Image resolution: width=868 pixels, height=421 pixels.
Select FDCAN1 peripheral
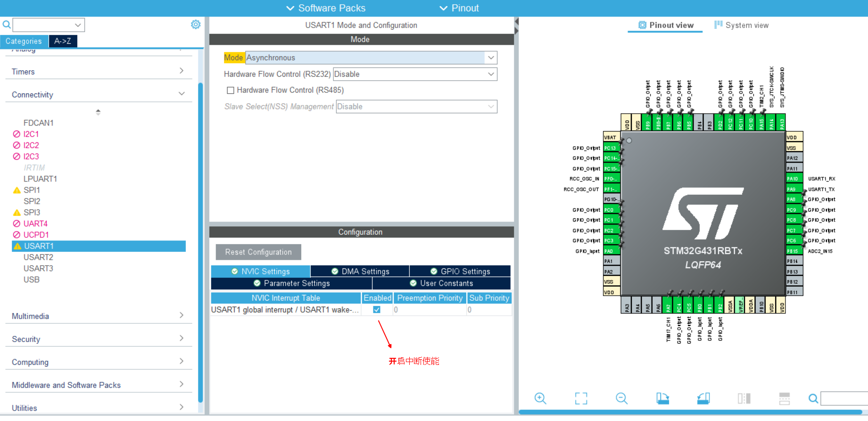(38, 123)
